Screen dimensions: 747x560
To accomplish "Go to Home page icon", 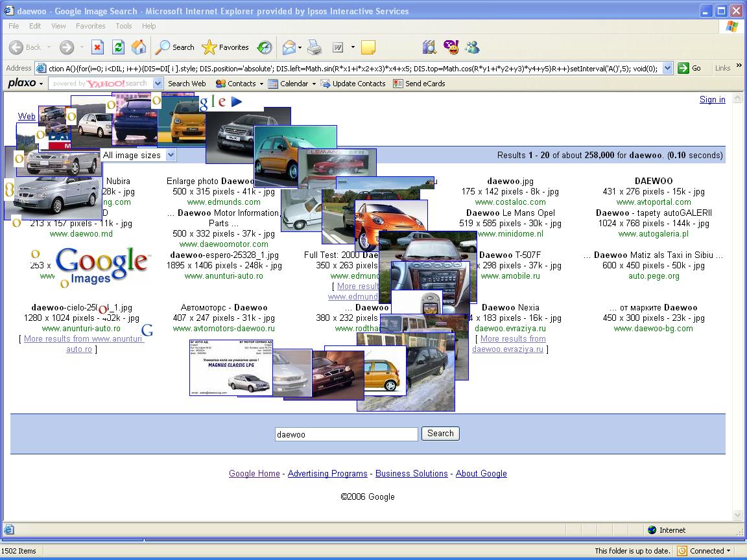I will pyautogui.click(x=139, y=47).
